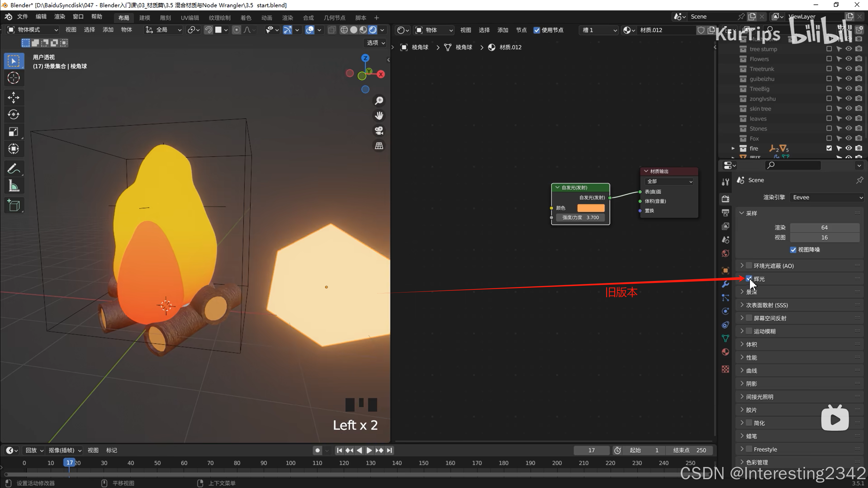This screenshot has width=868, height=488.
Task: Click the Add Cube tool icon
Action: pyautogui.click(x=14, y=205)
